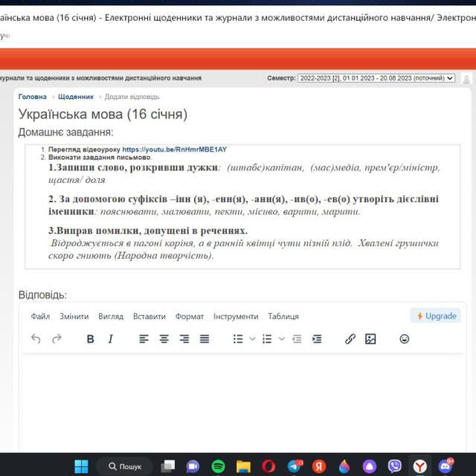Screen dimensions: 476x476
Task: Undo the last edit
Action: click(x=36, y=339)
